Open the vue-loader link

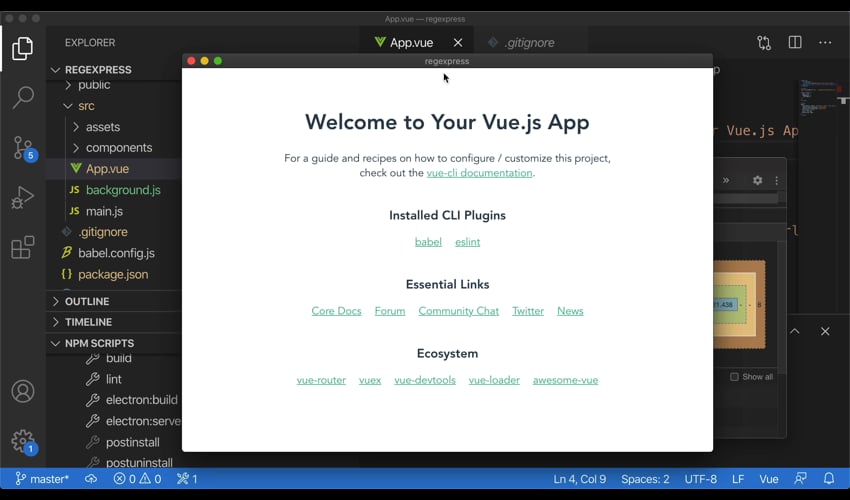click(494, 380)
